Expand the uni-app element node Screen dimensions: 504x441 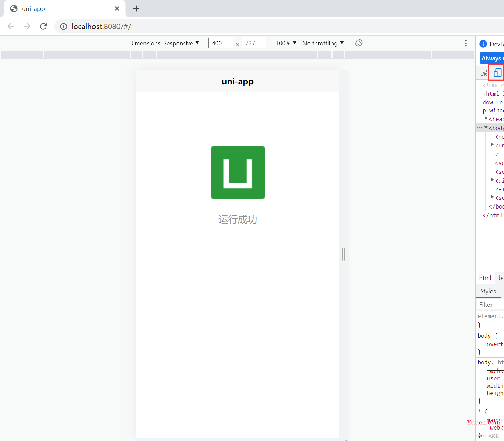(492, 145)
